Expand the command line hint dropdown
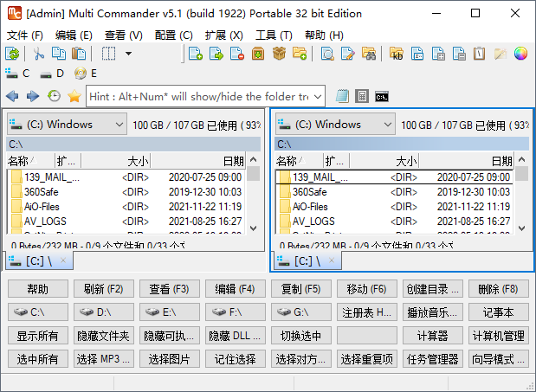This screenshot has height=392, width=536. (x=318, y=97)
